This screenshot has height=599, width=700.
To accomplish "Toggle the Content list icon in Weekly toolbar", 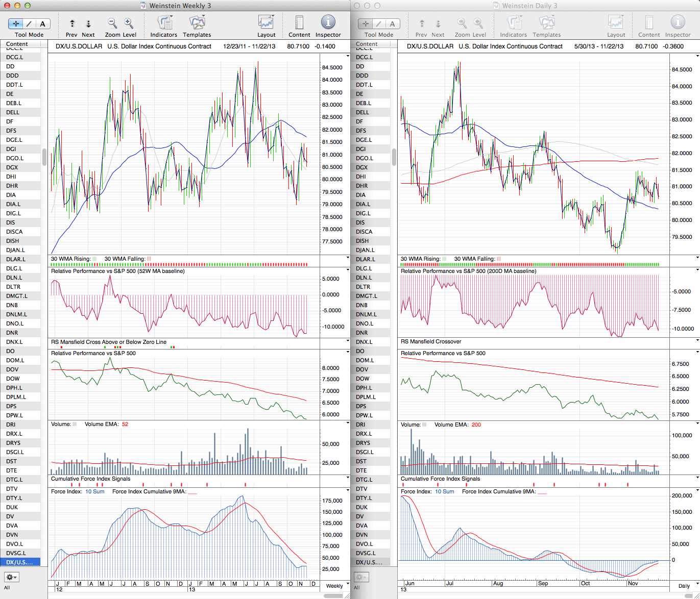I will point(299,23).
